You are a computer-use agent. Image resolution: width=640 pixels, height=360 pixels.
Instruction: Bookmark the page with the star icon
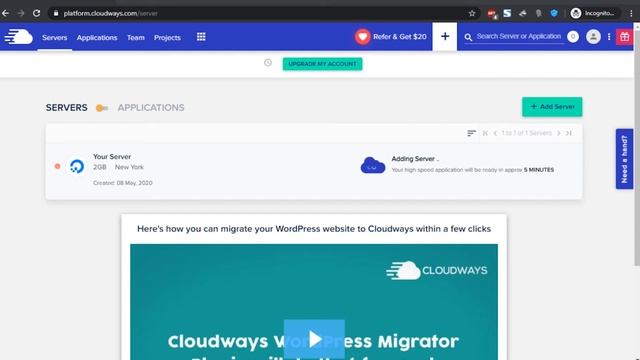[x=472, y=13]
